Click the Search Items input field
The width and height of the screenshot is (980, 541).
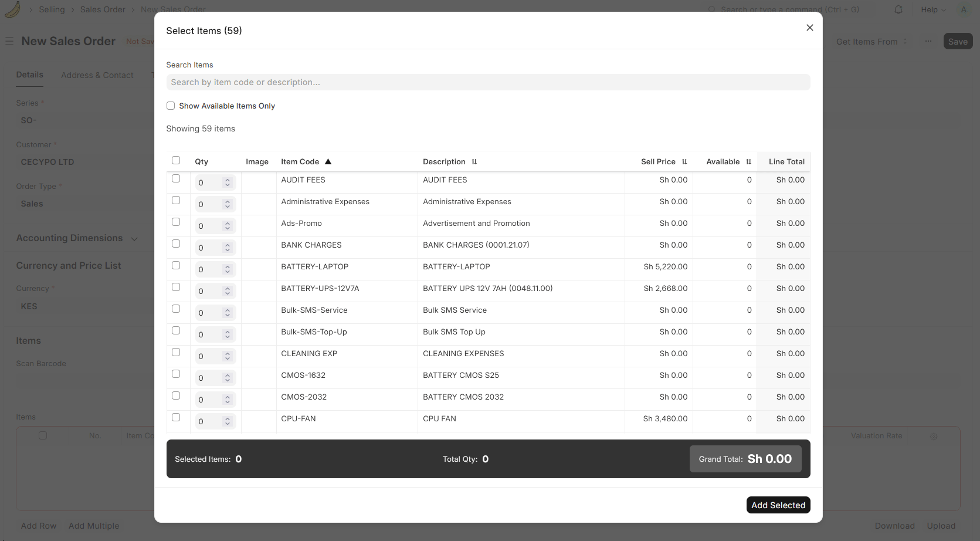pyautogui.click(x=488, y=82)
